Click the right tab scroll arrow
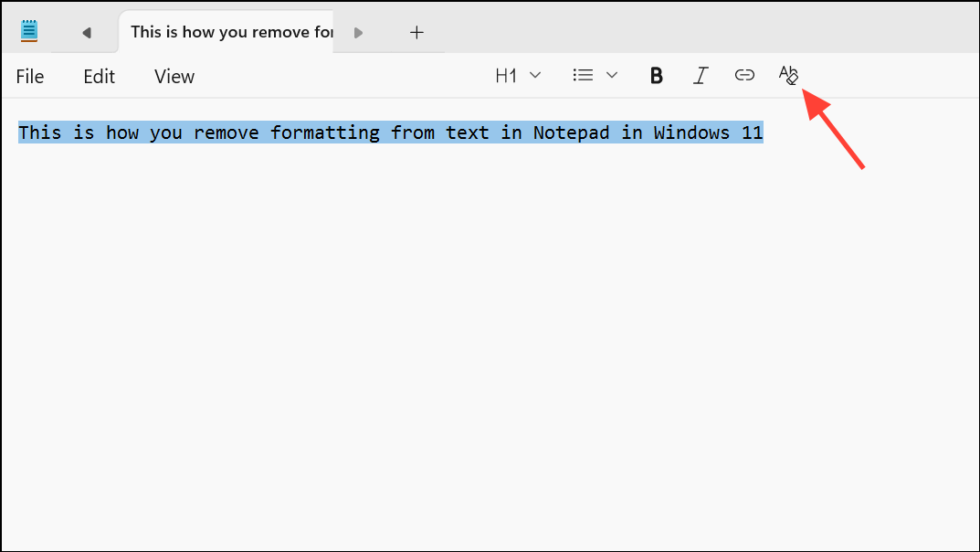 (x=358, y=31)
